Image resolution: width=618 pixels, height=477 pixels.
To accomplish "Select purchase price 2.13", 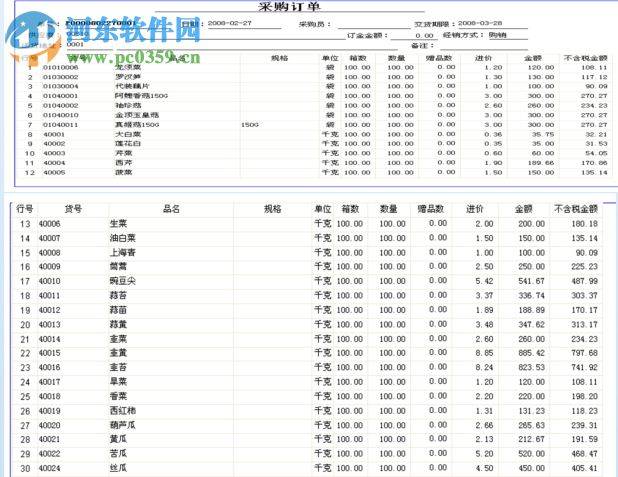I will coord(484,439).
